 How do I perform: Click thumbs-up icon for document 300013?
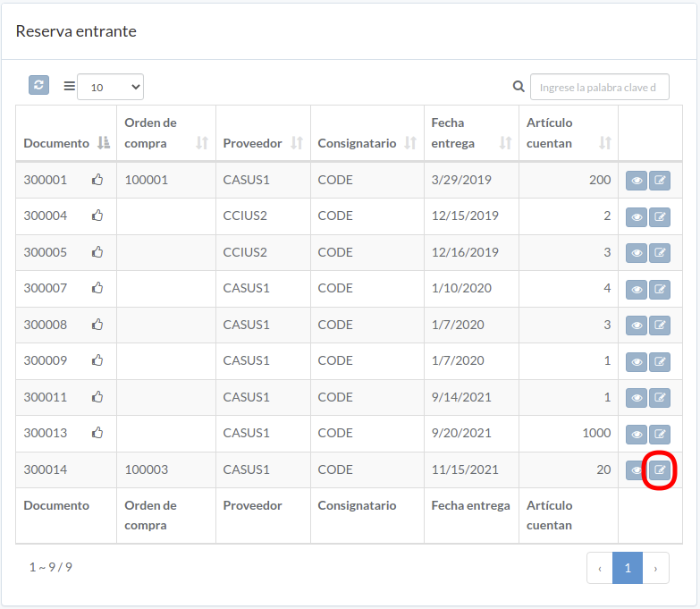point(97,432)
